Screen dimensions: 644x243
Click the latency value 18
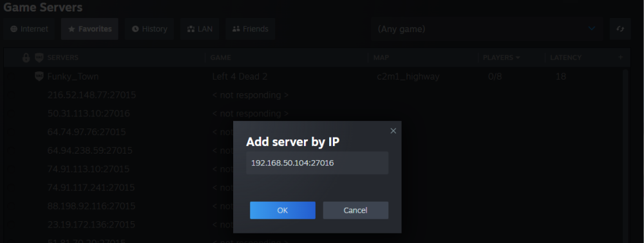click(561, 76)
